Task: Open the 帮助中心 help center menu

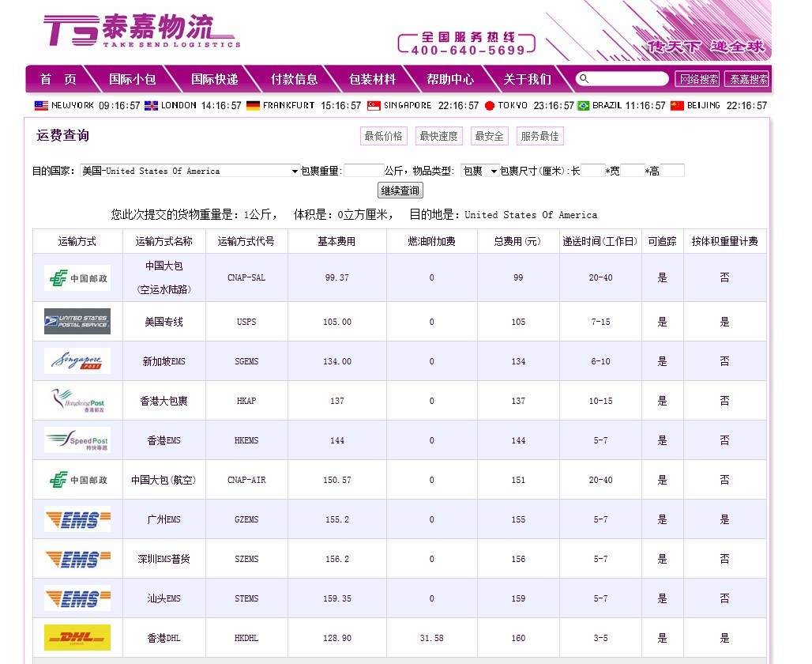Action: (x=450, y=79)
